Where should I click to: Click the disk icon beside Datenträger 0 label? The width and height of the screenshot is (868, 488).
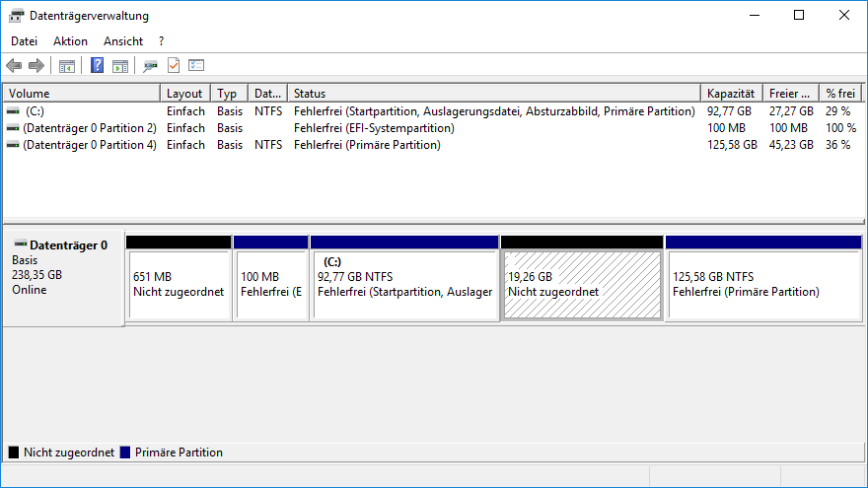click(21, 244)
